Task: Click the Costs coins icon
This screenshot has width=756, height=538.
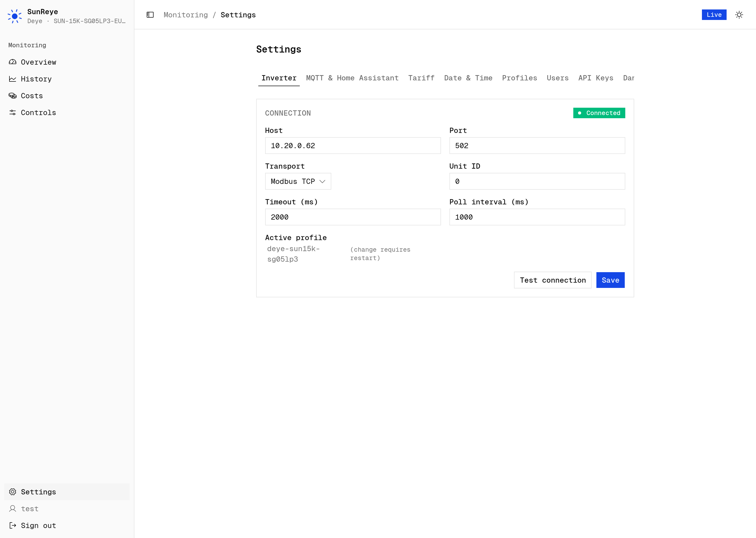Action: pos(13,96)
